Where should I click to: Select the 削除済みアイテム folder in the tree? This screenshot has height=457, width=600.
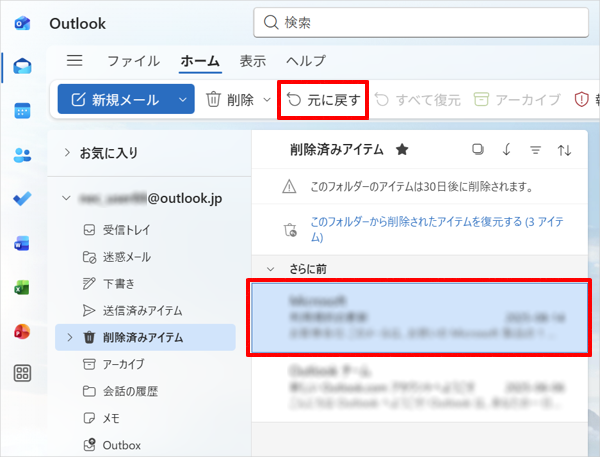(x=145, y=337)
